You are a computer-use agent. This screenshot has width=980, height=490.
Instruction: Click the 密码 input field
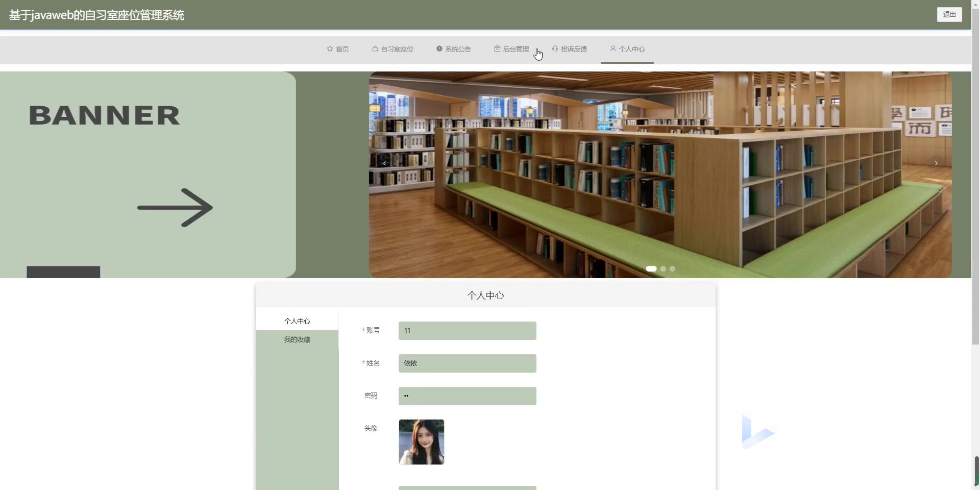[467, 396]
